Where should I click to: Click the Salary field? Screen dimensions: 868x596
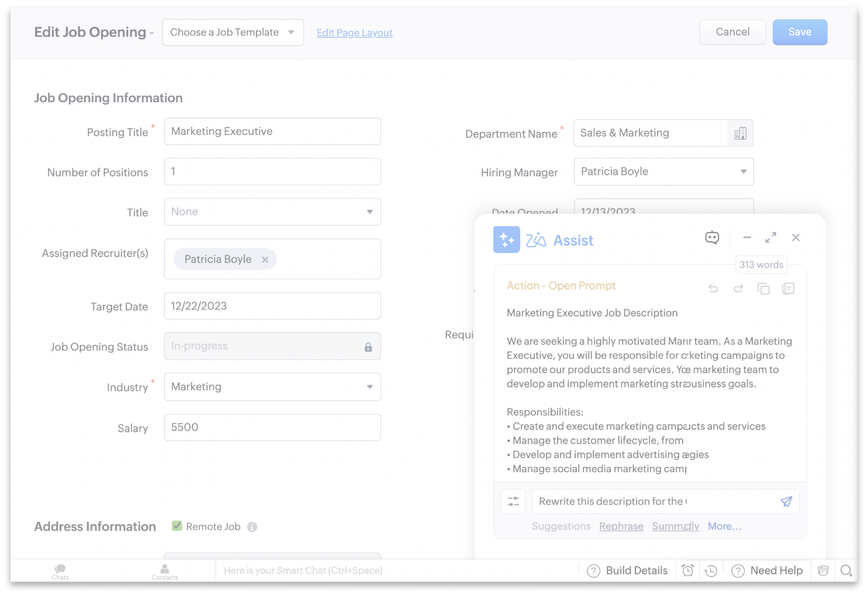(272, 427)
